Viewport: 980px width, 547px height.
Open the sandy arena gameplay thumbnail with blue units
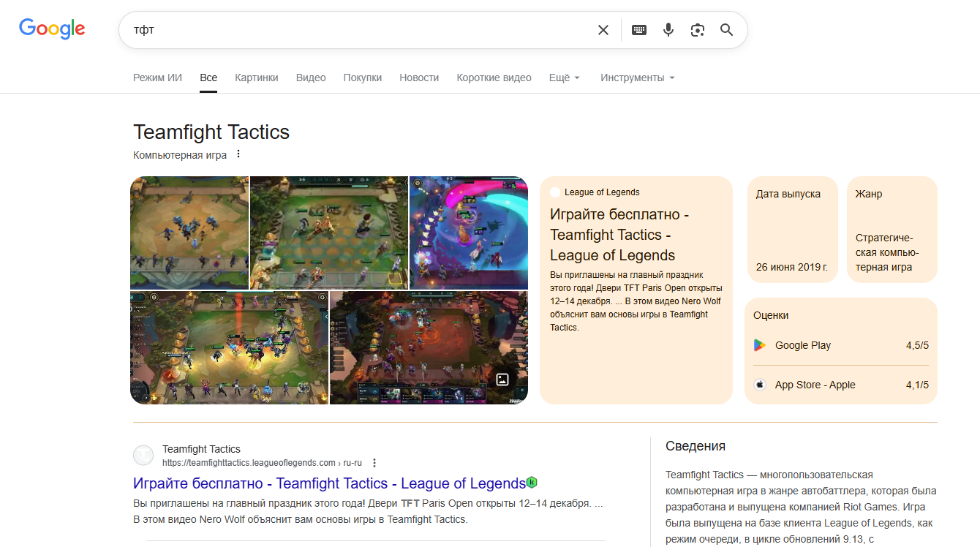tap(189, 233)
